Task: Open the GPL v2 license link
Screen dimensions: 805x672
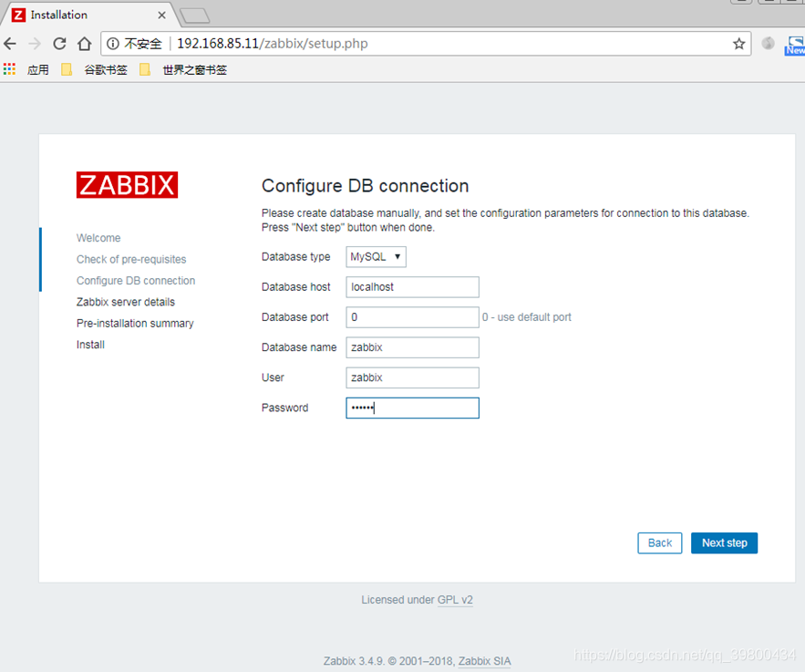Action: 455,600
